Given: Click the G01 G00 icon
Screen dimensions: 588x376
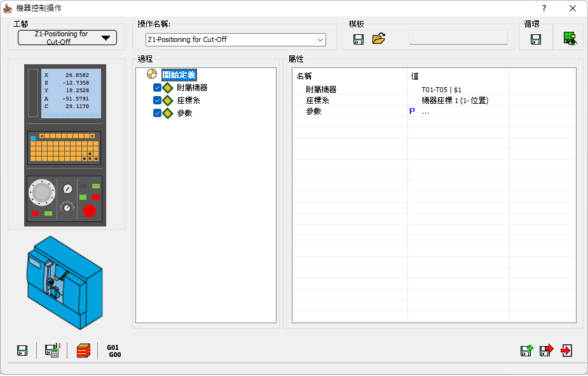Looking at the screenshot, I should pyautogui.click(x=114, y=351).
